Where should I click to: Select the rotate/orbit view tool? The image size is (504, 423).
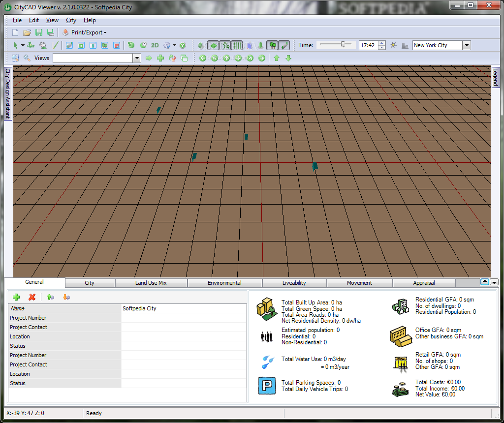pos(31,45)
